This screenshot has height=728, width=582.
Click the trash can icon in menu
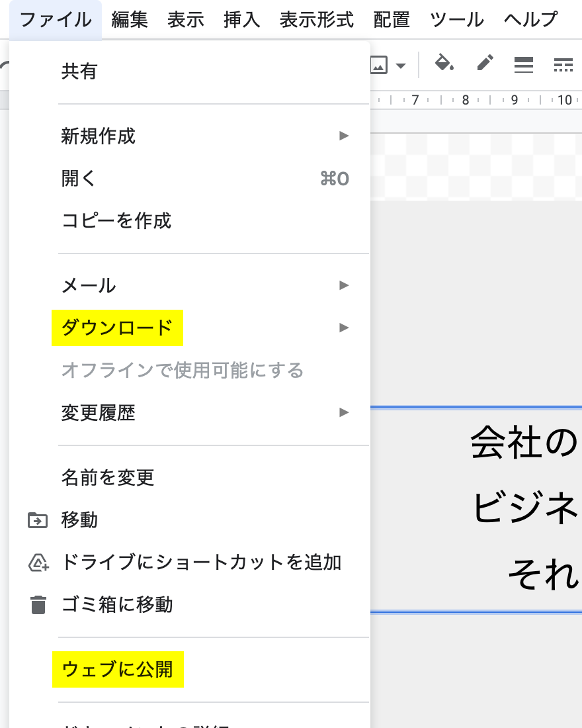click(38, 605)
